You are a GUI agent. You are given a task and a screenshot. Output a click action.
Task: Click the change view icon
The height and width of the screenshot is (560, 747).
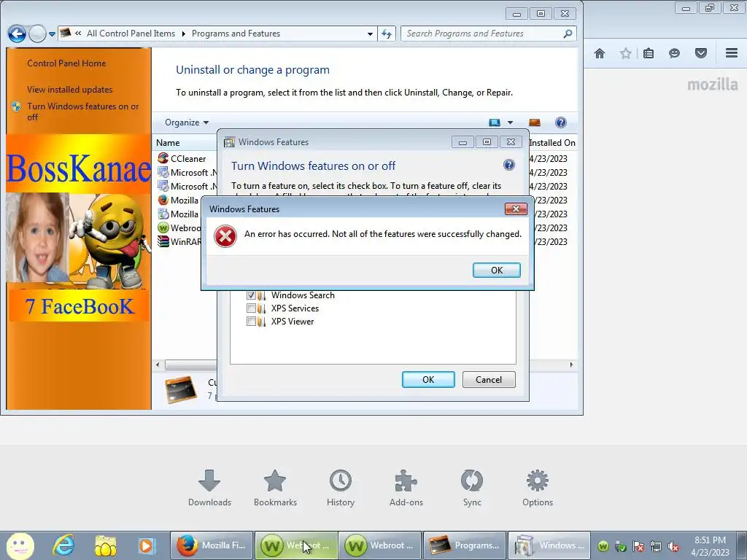tap(495, 122)
